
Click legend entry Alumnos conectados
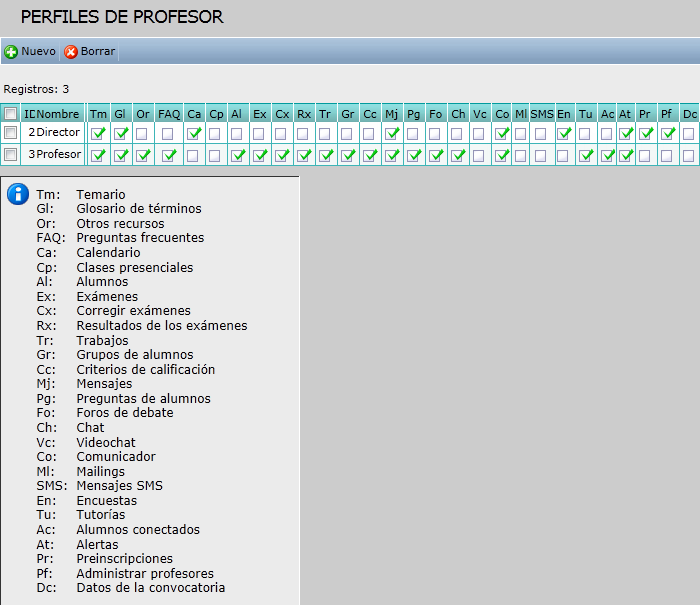click(x=138, y=530)
